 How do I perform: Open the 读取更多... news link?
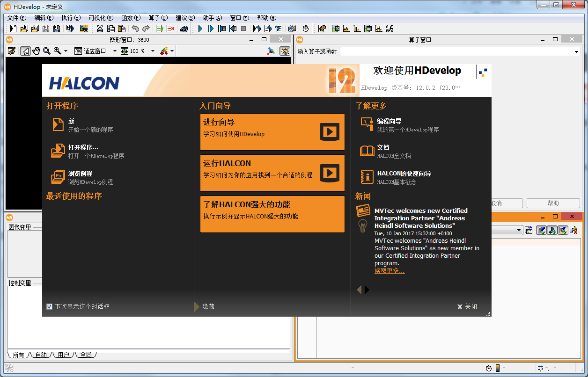click(390, 270)
